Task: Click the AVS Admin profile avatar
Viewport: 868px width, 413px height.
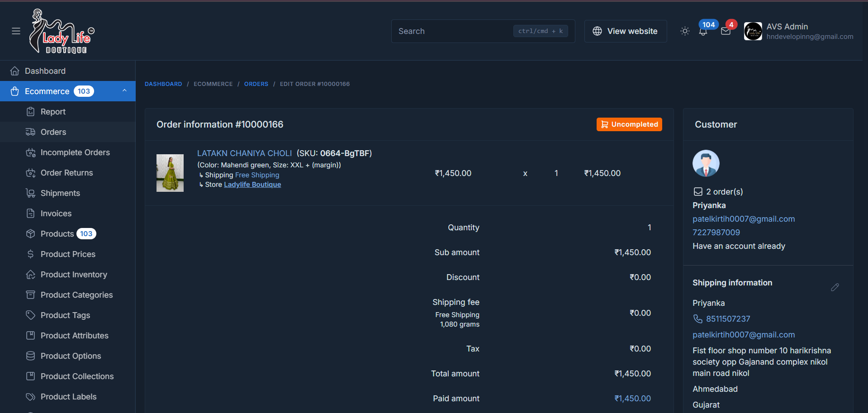Action: 753,31
